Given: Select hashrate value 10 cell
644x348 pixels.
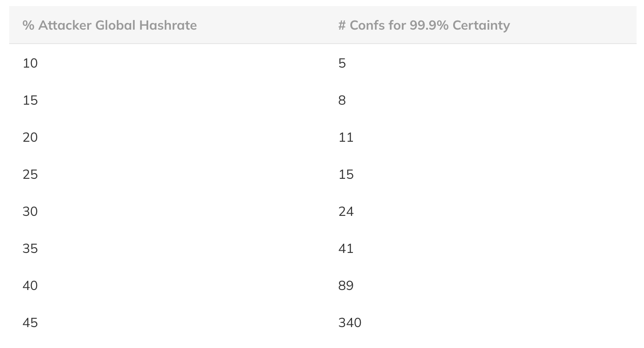Looking at the screenshot, I should (30, 63).
